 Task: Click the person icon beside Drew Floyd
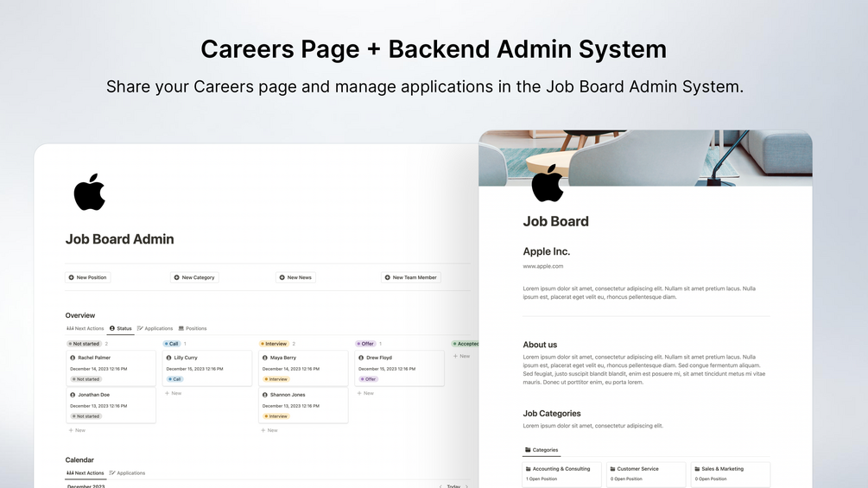(361, 358)
